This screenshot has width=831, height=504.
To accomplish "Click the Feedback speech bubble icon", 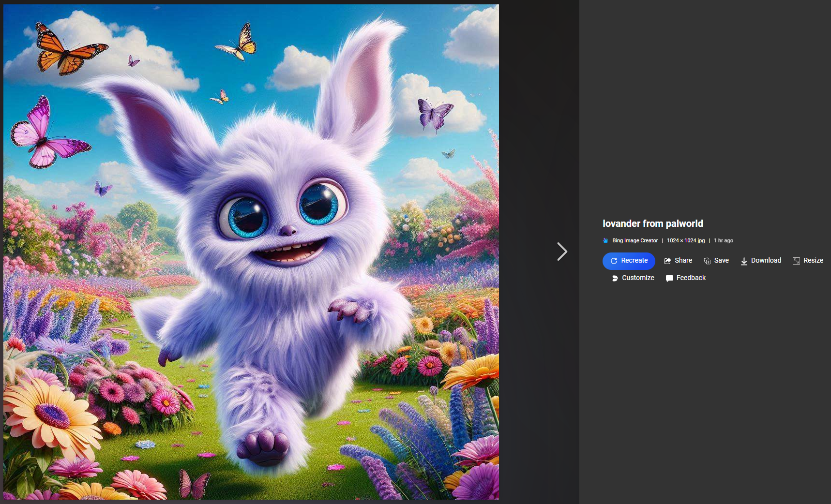I will pos(669,278).
